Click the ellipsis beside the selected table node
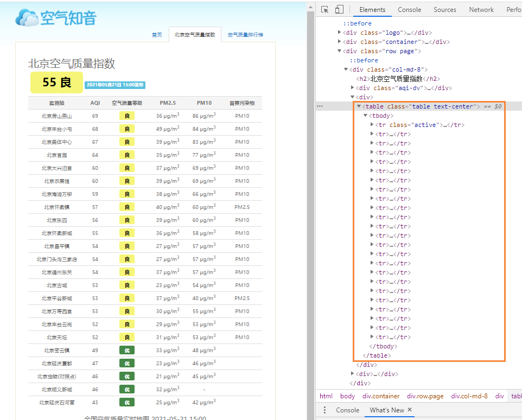The width and height of the screenshot is (522, 420). pos(320,106)
